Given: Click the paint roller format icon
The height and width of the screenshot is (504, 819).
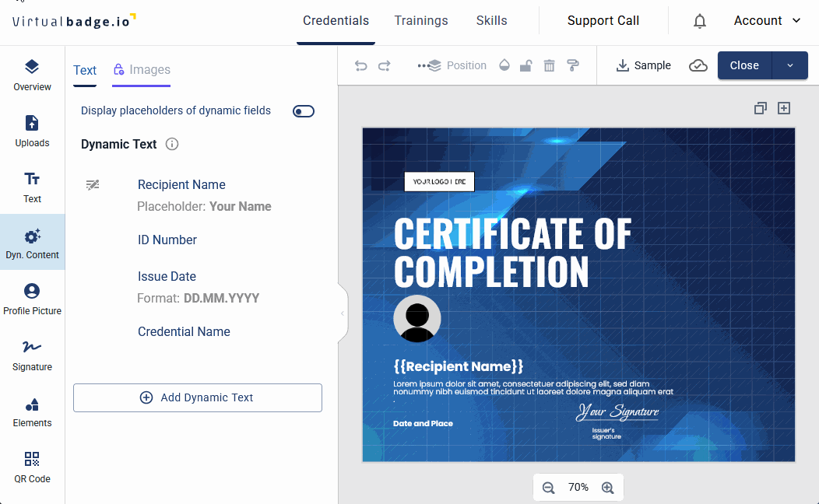Looking at the screenshot, I should pyautogui.click(x=573, y=66).
